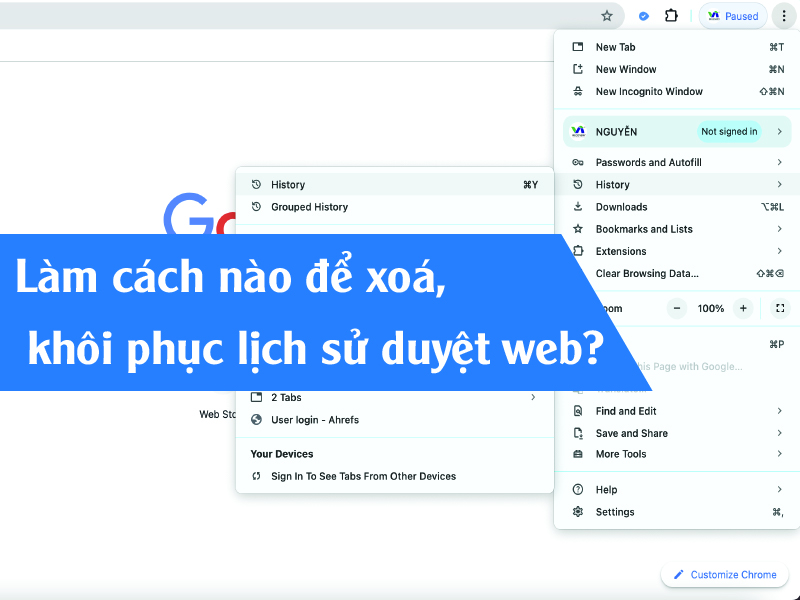Viewport: 800px width, 600px height.
Task: Open Passwords and Autofill submenu
Action: point(677,162)
